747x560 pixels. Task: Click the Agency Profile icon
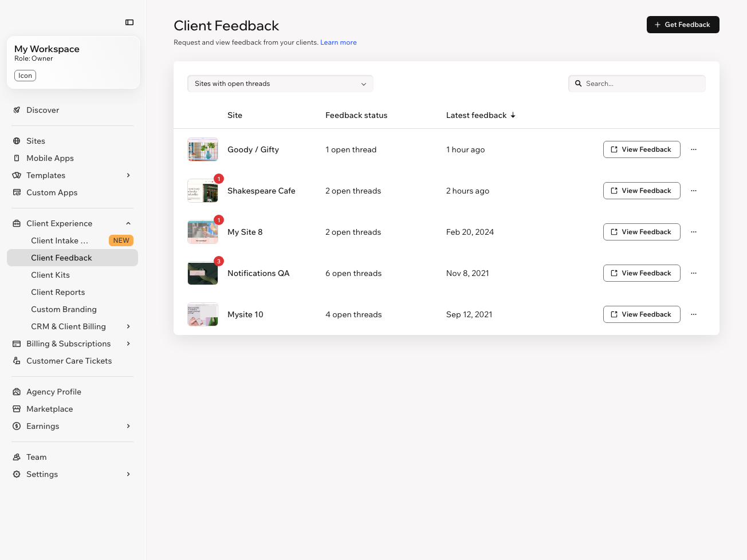click(x=17, y=392)
